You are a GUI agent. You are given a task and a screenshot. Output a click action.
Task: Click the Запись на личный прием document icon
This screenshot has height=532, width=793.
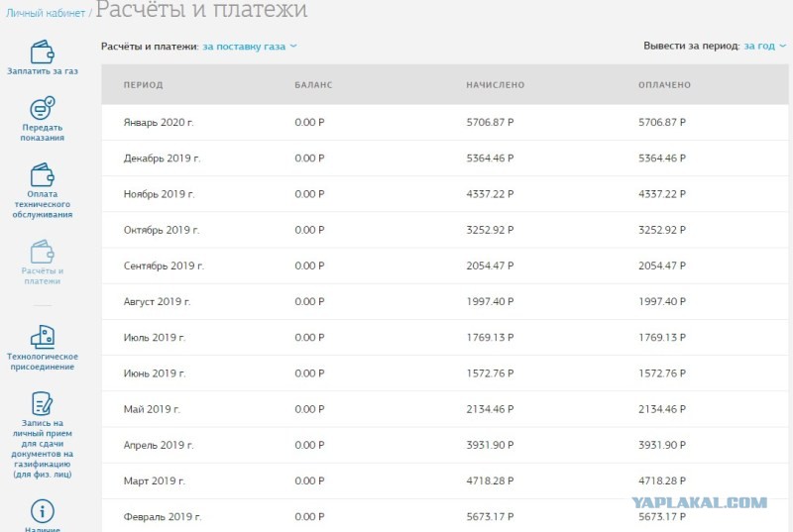click(42, 403)
